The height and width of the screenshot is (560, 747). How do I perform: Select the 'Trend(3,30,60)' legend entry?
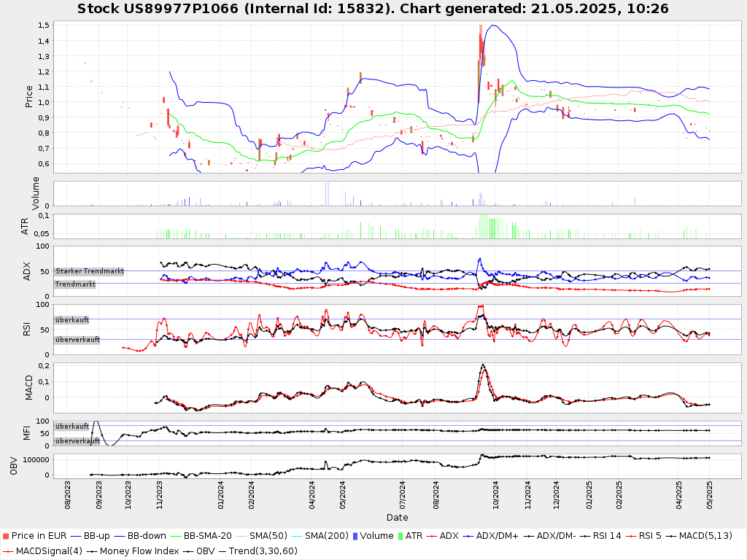tap(258, 551)
